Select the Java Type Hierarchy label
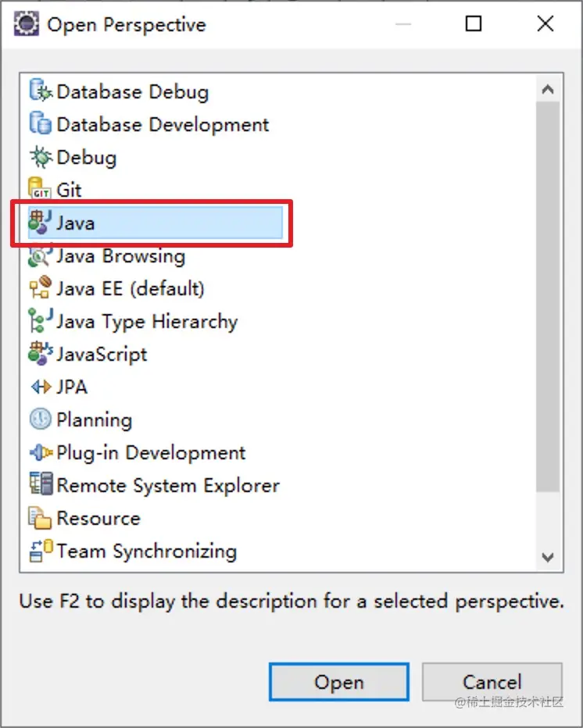 pos(147,322)
